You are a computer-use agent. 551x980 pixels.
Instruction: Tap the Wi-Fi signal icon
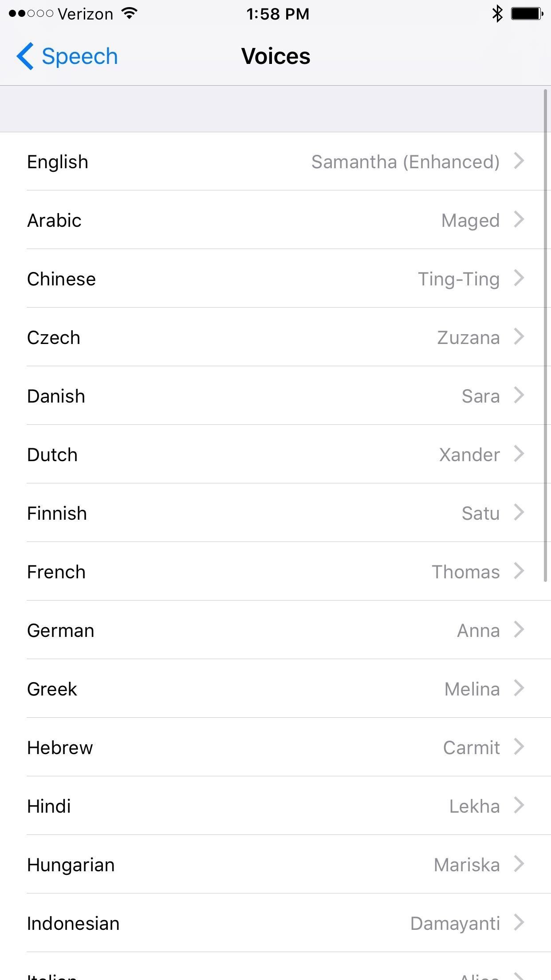(129, 13)
